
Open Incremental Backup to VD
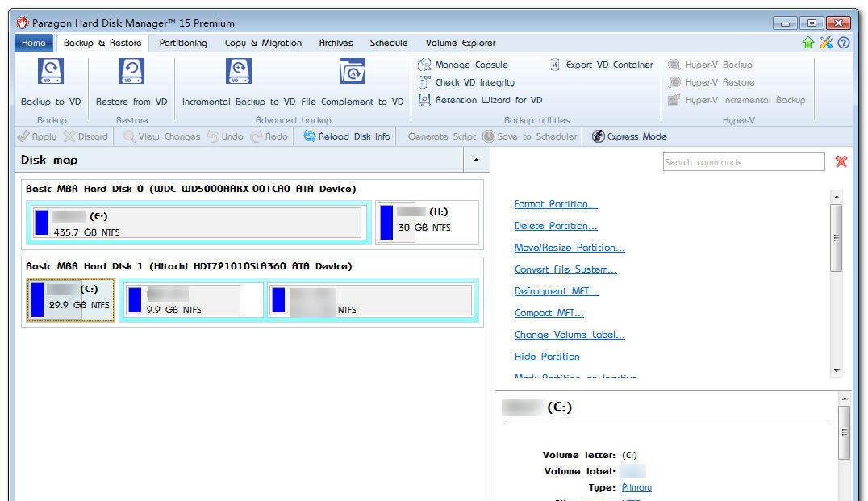click(239, 83)
